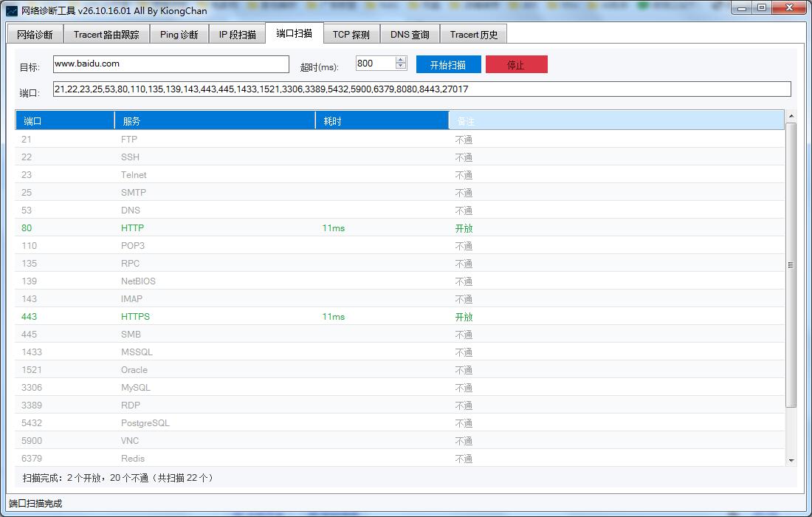This screenshot has width=812, height=517.
Task: Decrease timeout with the down stepper arrow
Action: pyautogui.click(x=401, y=66)
